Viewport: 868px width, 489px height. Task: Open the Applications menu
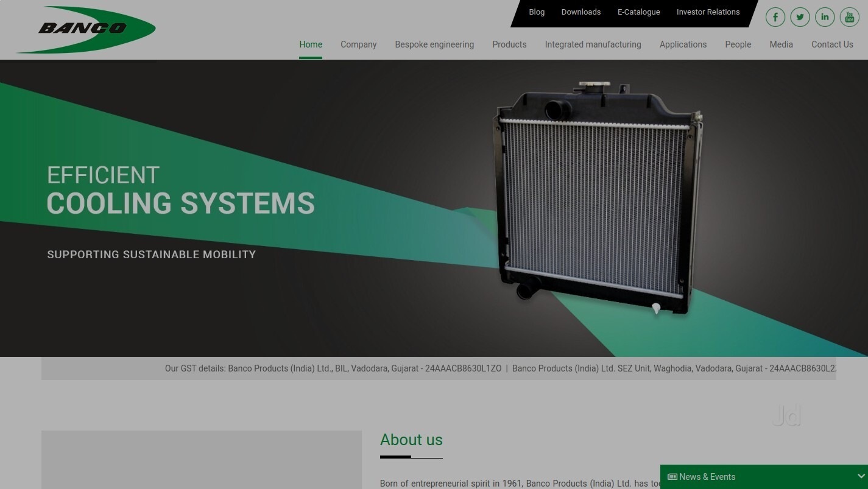coord(683,44)
